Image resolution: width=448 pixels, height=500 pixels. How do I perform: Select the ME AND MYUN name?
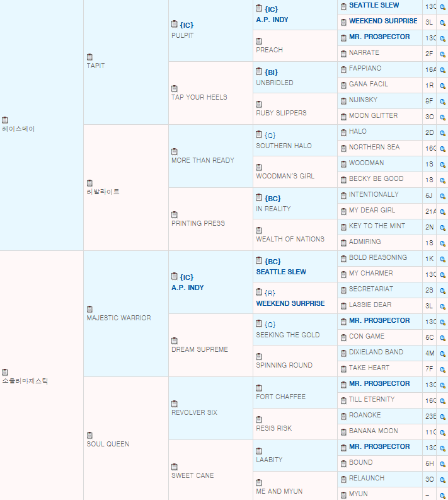click(x=279, y=491)
